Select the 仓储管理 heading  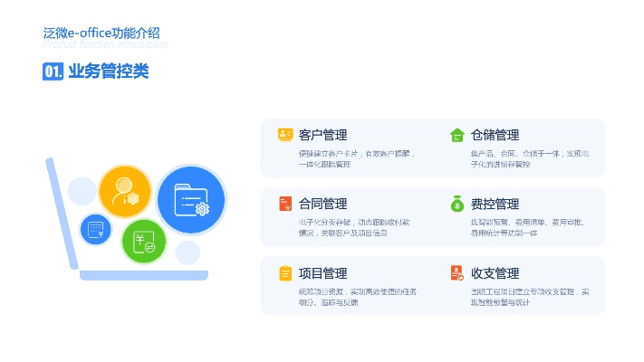[495, 135]
